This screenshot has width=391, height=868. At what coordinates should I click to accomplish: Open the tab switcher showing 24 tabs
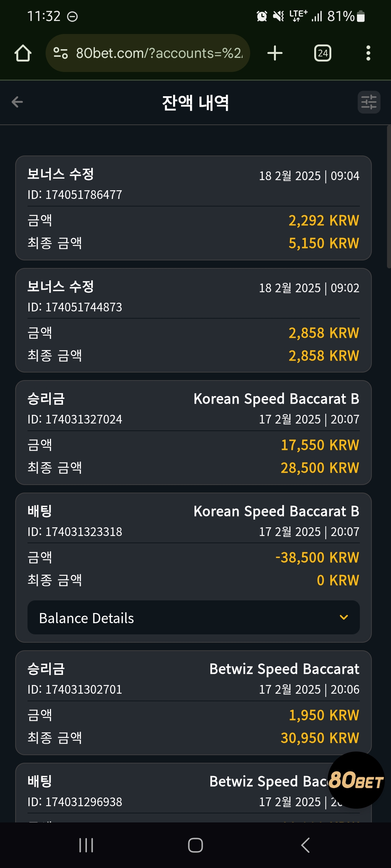tap(323, 53)
